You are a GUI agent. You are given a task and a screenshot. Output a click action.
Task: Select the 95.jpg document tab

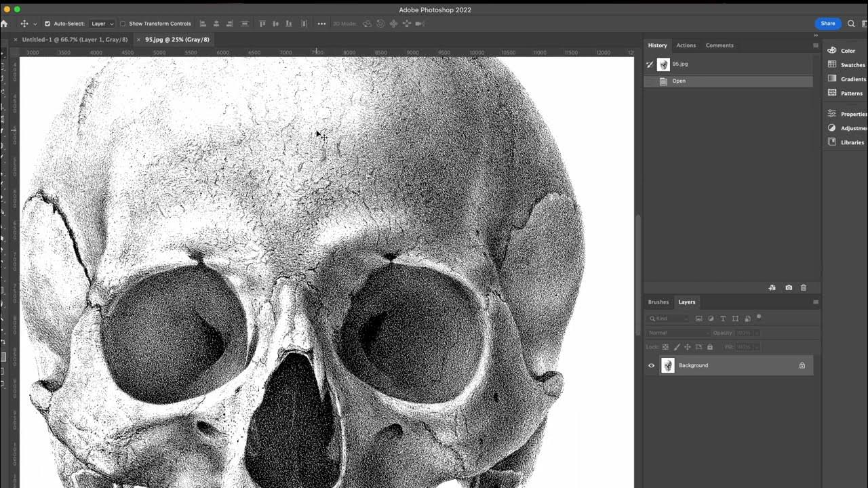(x=177, y=39)
